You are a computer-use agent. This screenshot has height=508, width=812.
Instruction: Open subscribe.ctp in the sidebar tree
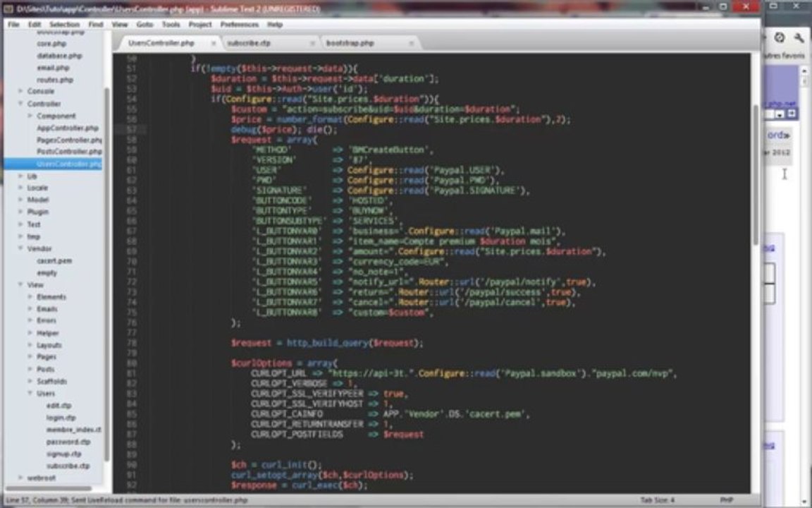(68, 466)
